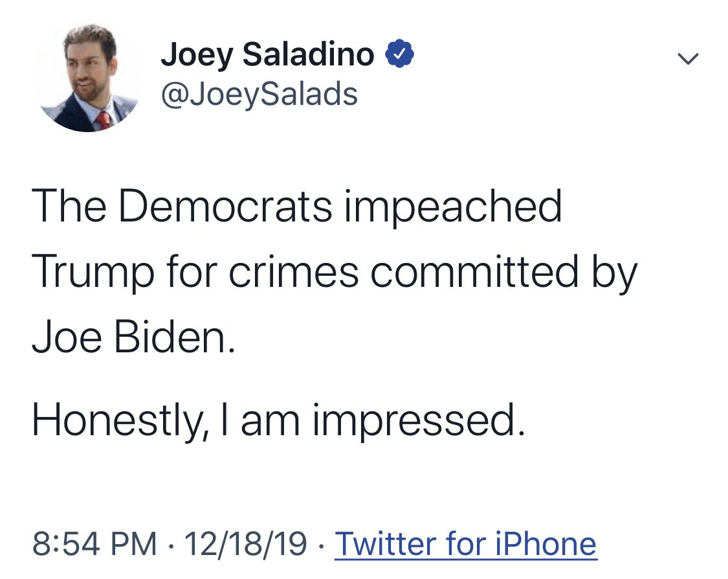Click the 8:54 PM timestamp

point(94,543)
